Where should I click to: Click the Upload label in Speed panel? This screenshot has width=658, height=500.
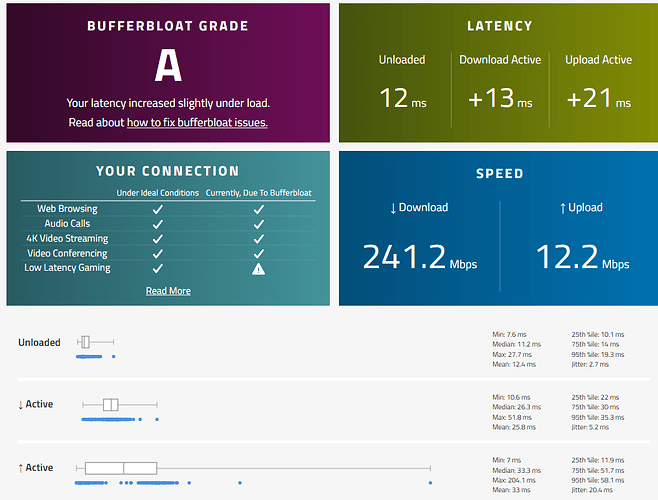[585, 207]
